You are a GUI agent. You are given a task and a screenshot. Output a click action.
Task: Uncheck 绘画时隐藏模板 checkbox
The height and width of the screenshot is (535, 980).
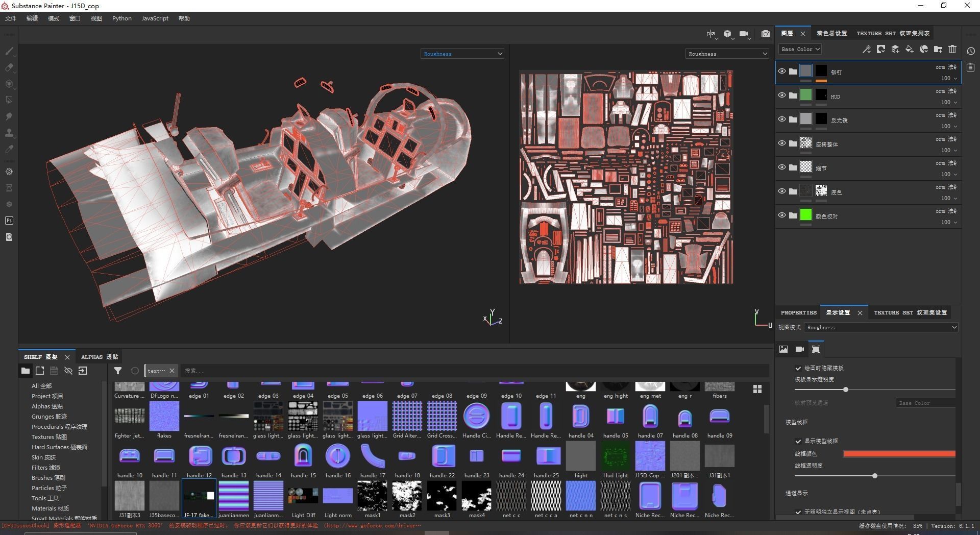798,368
